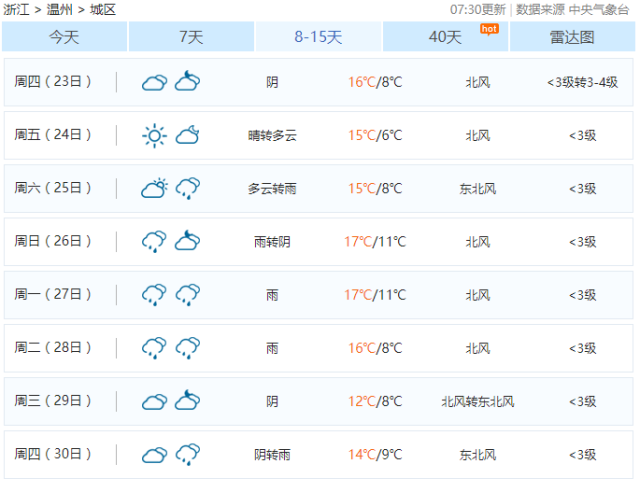Image resolution: width=640 pixels, height=492 pixels.
Task: Click night rain icon for 27日
Action: coord(187,295)
